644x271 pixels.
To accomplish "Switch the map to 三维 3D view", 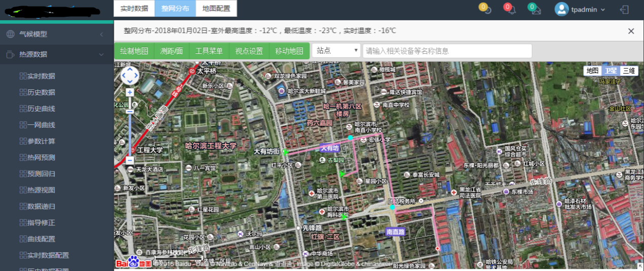I will [x=629, y=71].
